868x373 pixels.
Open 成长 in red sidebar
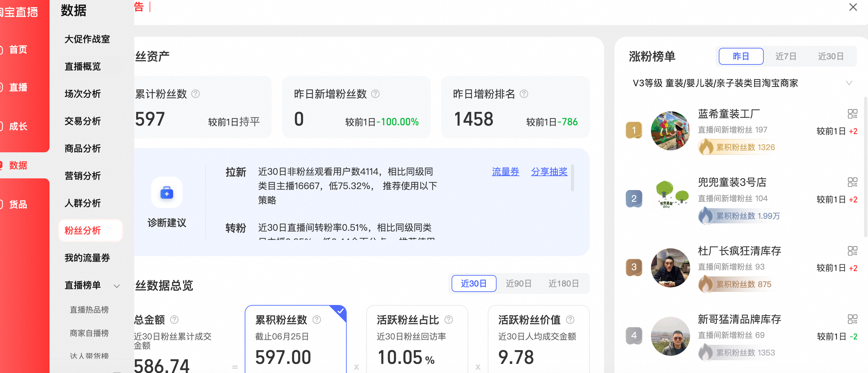point(18,127)
